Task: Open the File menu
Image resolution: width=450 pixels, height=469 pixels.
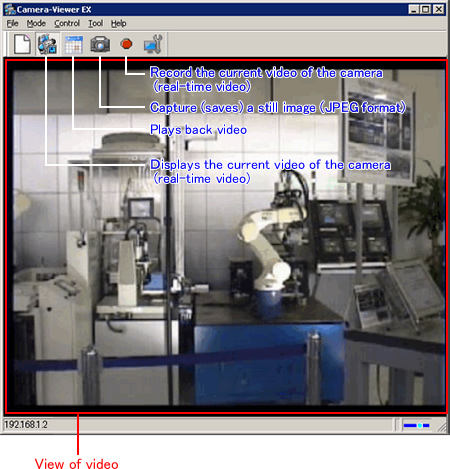Action: [x=12, y=24]
